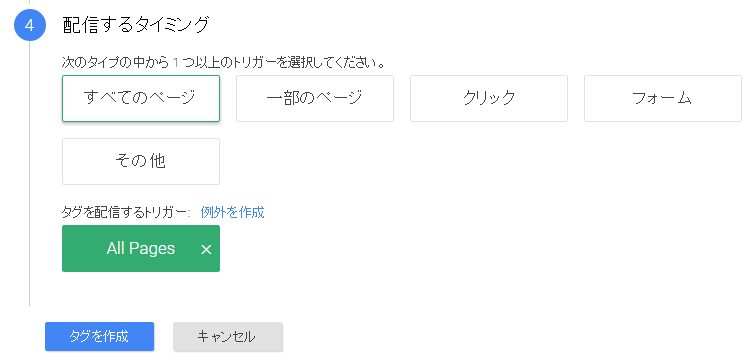Image resolution: width=753 pixels, height=364 pixels.
Task: Click the 配信するタイミング section heading
Action: pyautogui.click(x=136, y=24)
